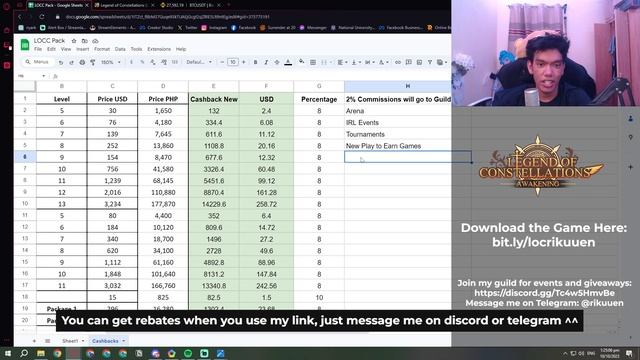The height and width of the screenshot is (360, 640).
Task: Select the 'Cashback New' header cell
Action: click(213, 99)
